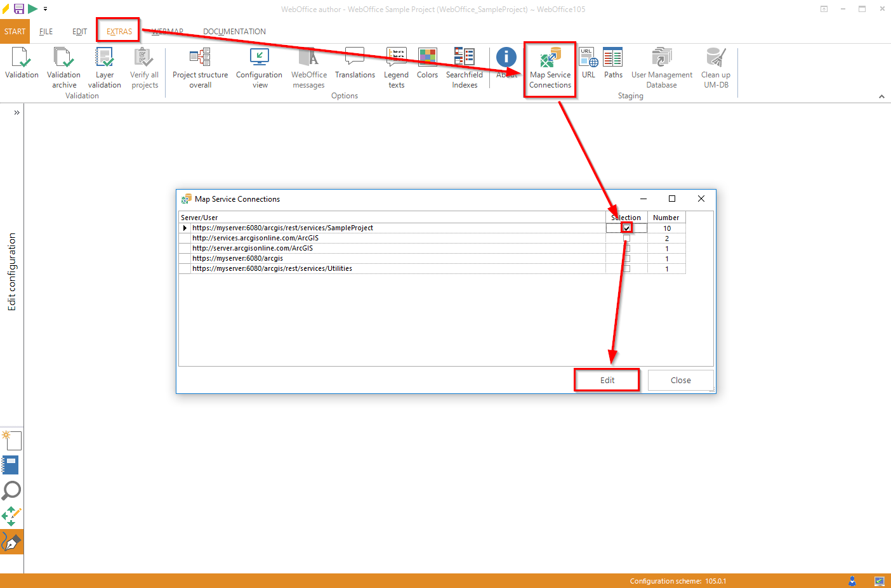
Task: Open User Management Database
Action: tap(662, 68)
